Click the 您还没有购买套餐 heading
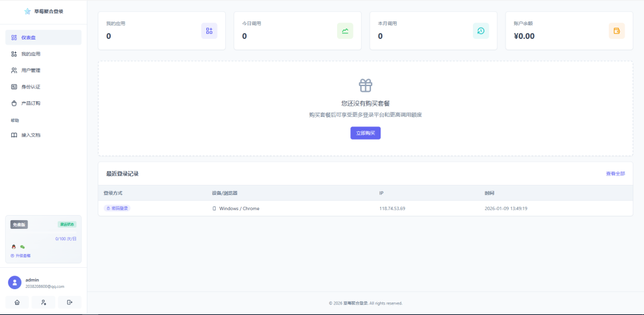The image size is (644, 315). (x=365, y=104)
